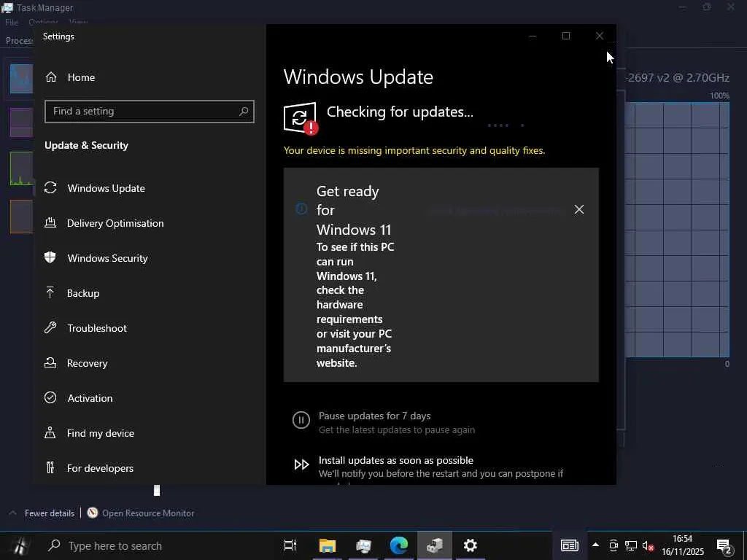Viewport: 747px width, 560px height.
Task: Click the fast-forward install updates icon
Action: pos(301,464)
